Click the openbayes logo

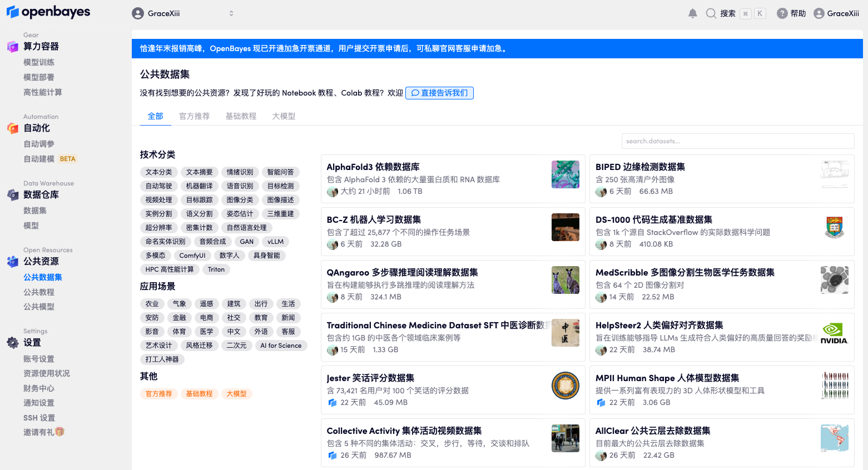tap(48, 12)
